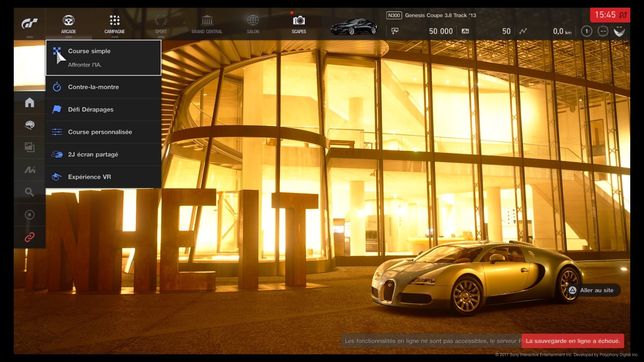This screenshot has height=362, width=644.
Task: Click the Genesis Coupe car thumbnail
Action: point(354,27)
